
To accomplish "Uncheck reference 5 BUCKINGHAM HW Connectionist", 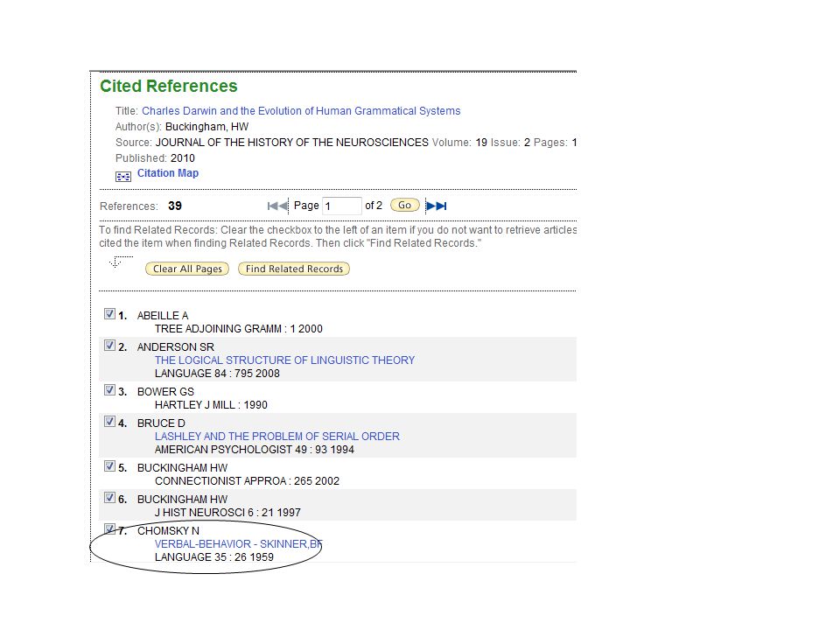I will point(110,466).
